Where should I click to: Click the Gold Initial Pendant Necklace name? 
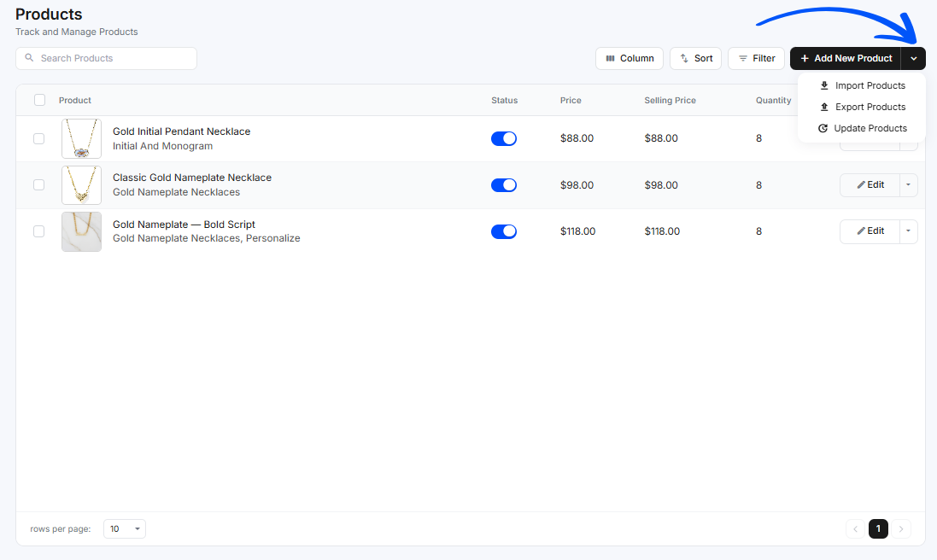[x=182, y=131]
